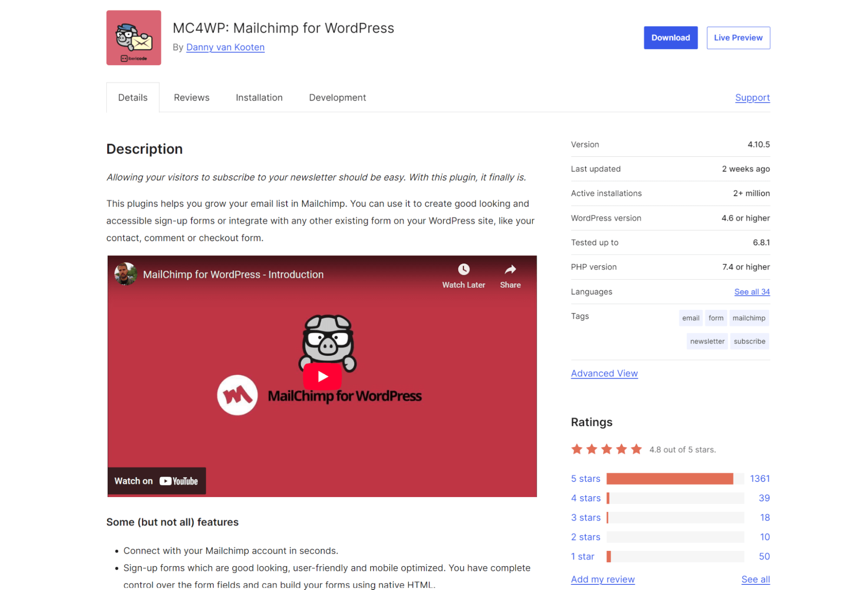Open the Live Preview

click(738, 38)
